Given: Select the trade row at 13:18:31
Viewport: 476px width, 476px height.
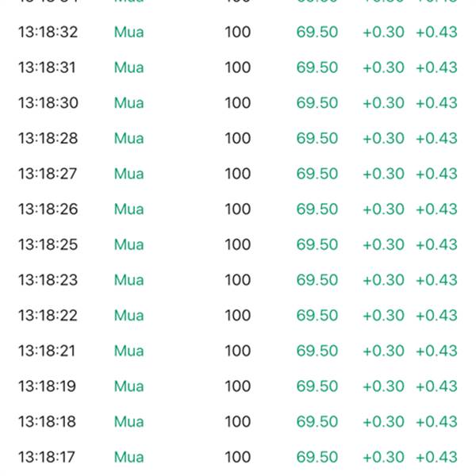Looking at the screenshot, I should 238,67.
